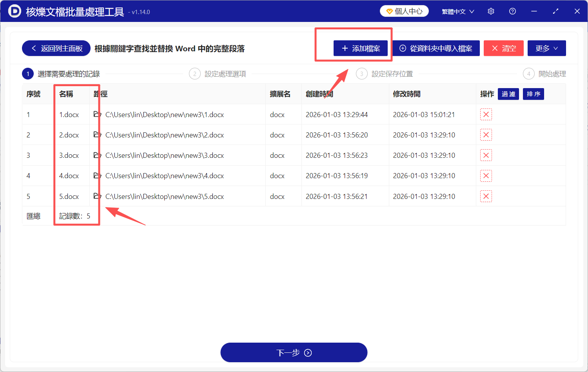588x372 pixels.
Task: Remove 2.docx using its red X icon
Action: coord(486,135)
